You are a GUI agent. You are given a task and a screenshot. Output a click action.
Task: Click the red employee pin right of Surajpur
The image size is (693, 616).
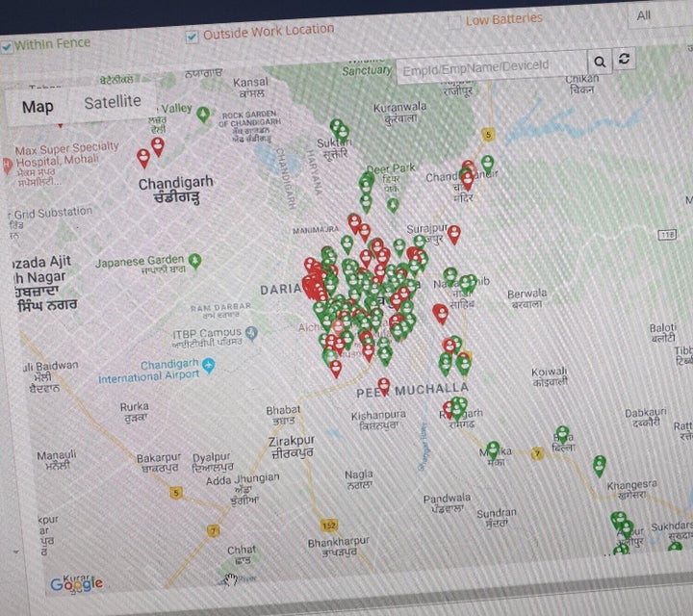[454, 234]
